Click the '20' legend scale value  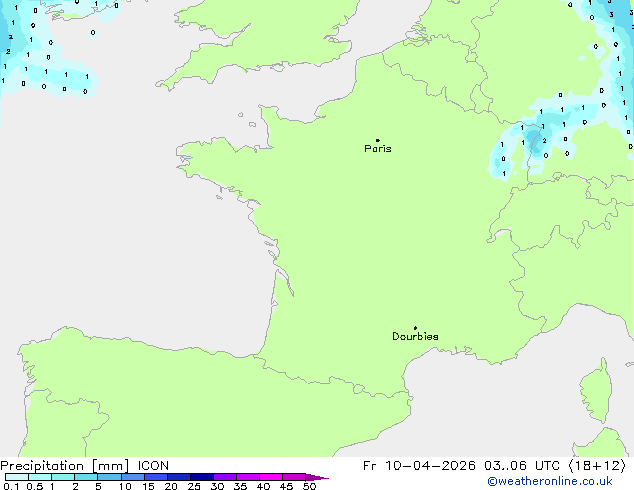point(171,486)
